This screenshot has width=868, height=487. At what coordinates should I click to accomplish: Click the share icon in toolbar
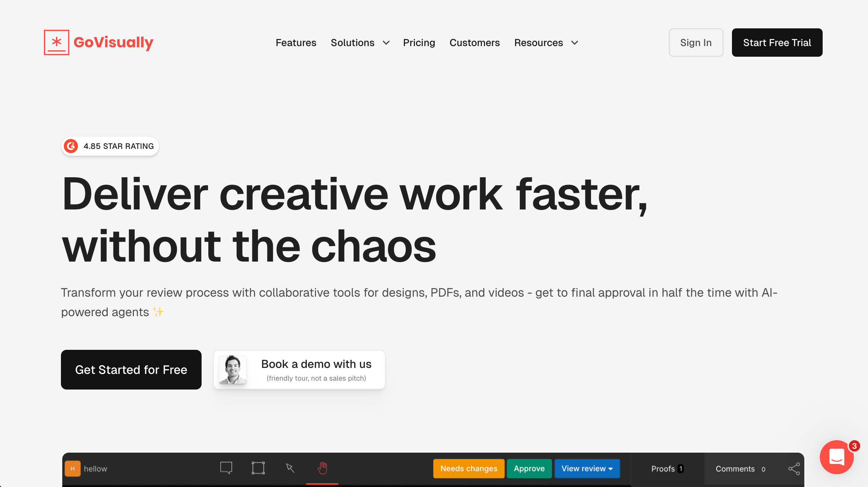click(794, 469)
